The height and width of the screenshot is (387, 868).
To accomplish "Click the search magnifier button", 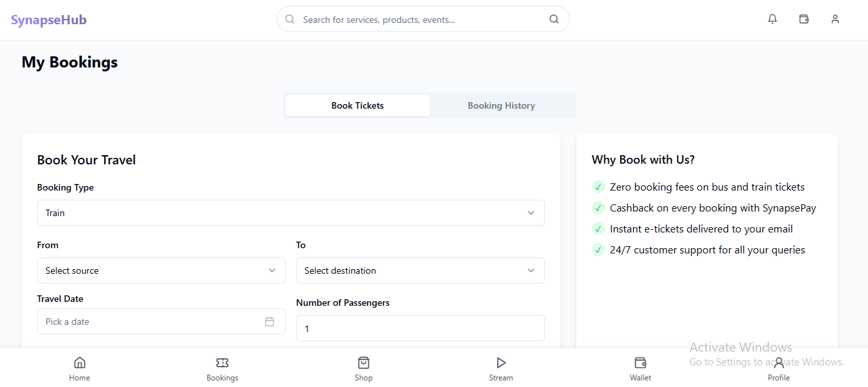I will [x=554, y=20].
